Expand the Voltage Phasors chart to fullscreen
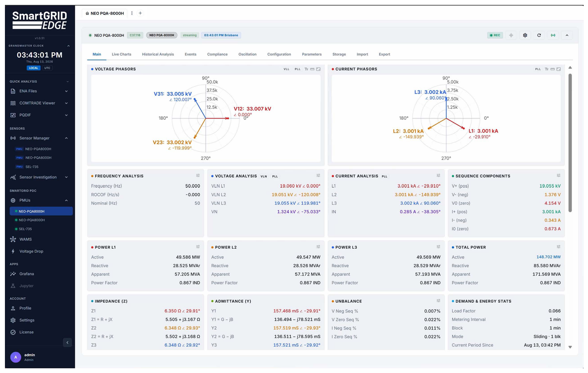The image size is (588, 373). (x=318, y=69)
